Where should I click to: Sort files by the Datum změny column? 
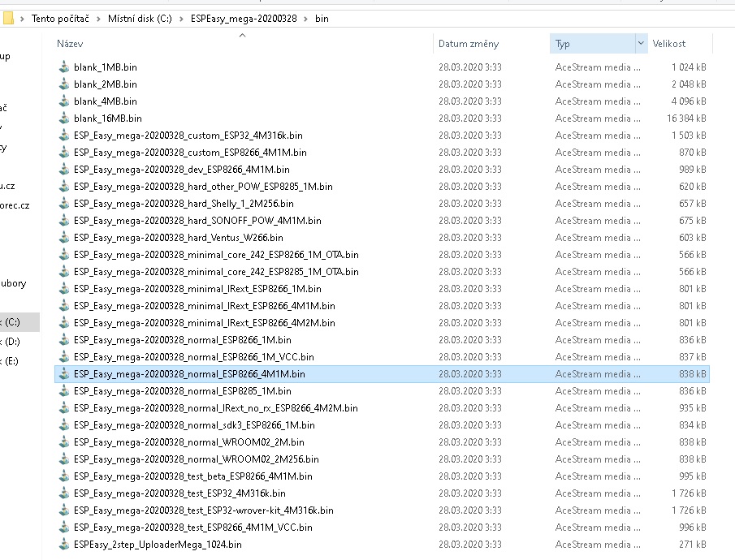point(469,44)
